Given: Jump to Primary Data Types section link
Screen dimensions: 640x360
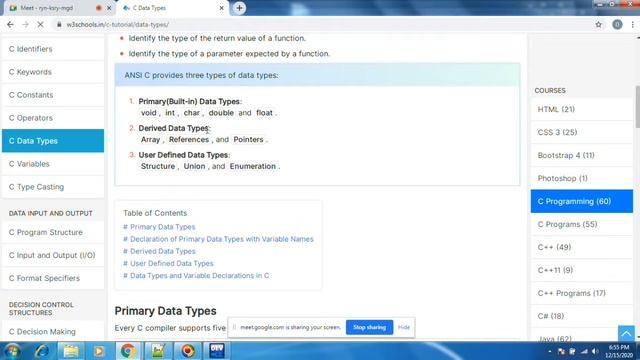Looking at the screenshot, I should (159, 227).
